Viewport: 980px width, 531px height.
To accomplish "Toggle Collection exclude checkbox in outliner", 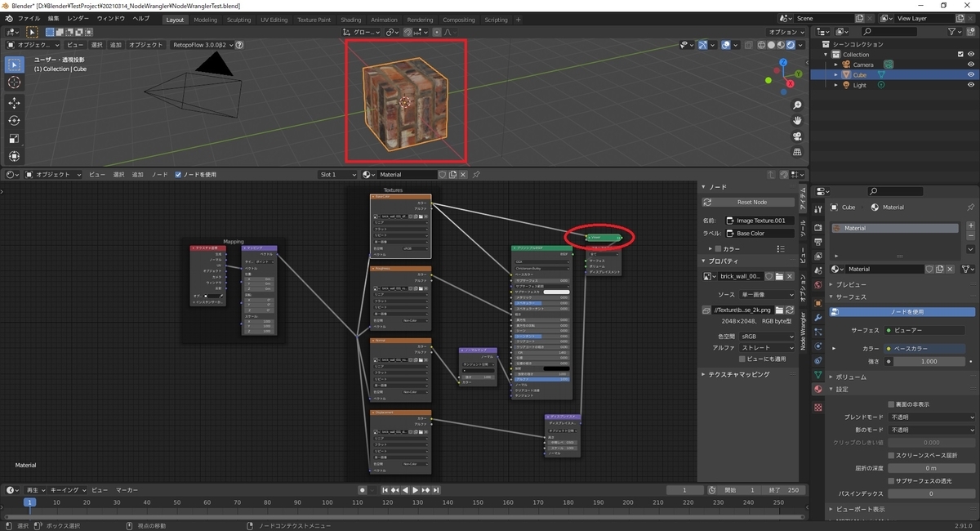I will (960, 55).
